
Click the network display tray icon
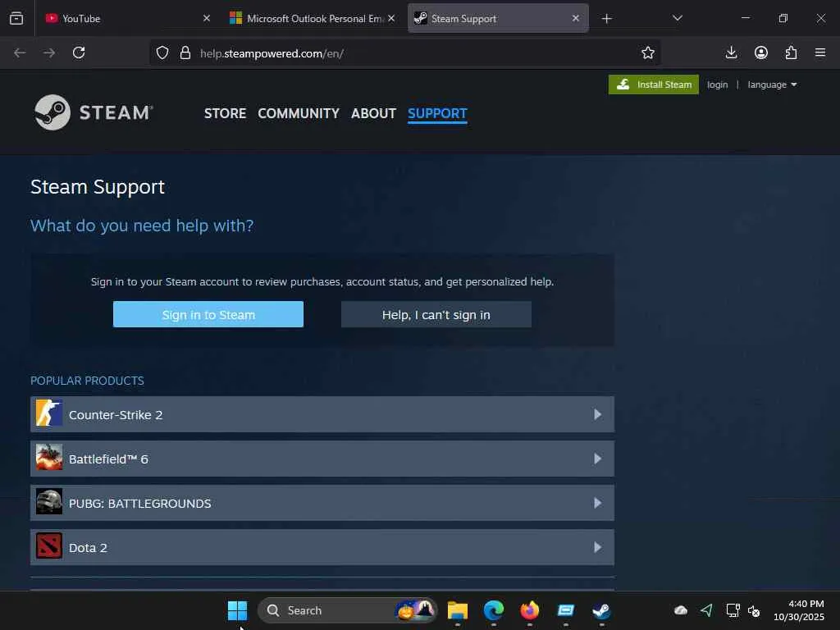pos(733,610)
